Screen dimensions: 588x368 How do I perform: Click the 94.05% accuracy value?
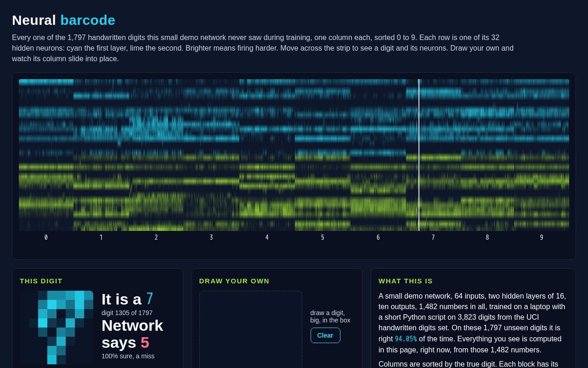pyautogui.click(x=406, y=339)
